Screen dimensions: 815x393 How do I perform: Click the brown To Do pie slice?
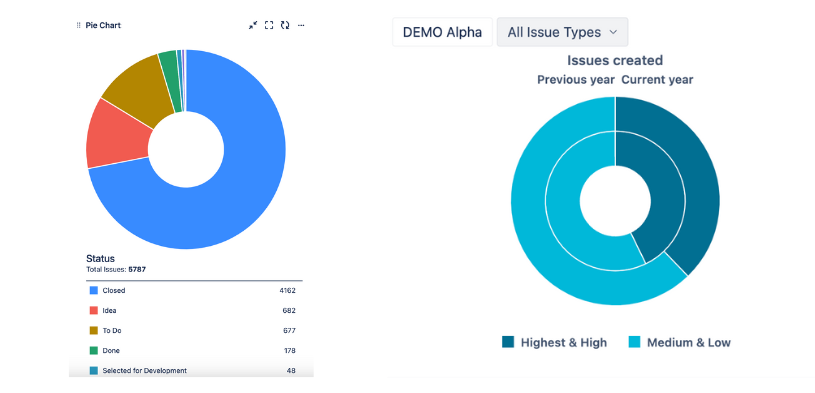coord(140,88)
